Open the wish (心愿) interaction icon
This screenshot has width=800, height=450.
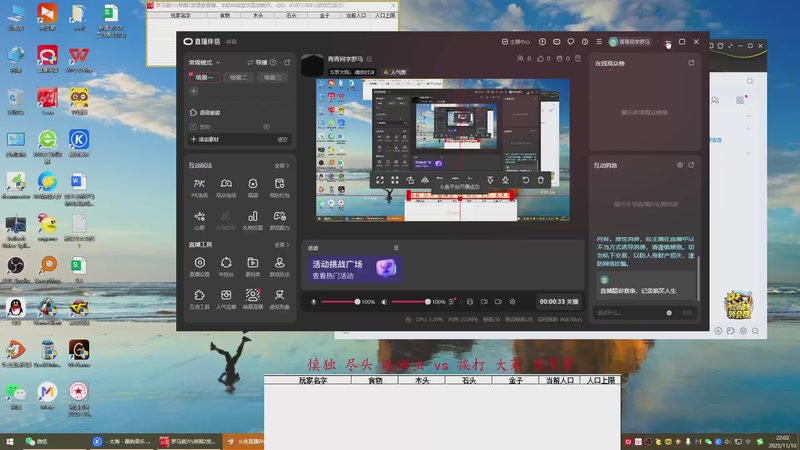tap(199, 220)
